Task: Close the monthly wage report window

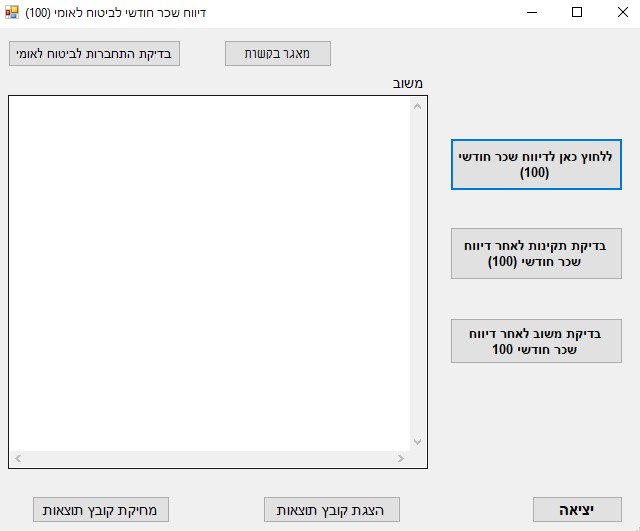Action: point(622,12)
